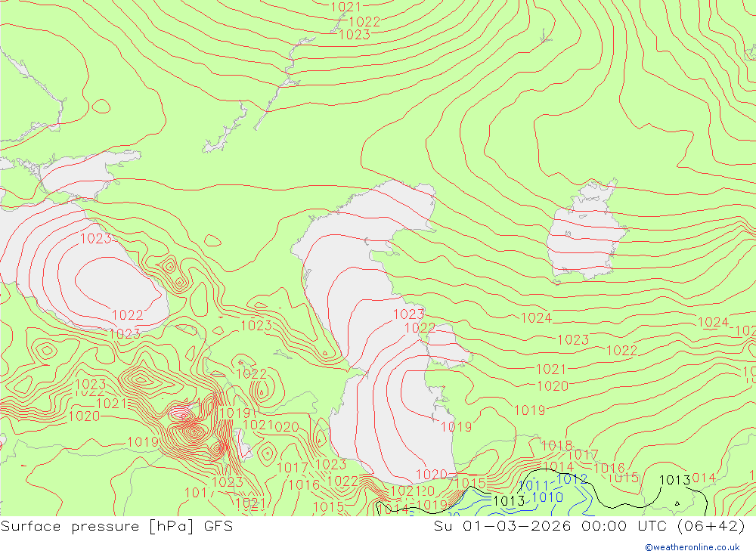Viewport: 756px width, 554px height.
Task: Select the 'Surface pressure [hPa] GFS' caption
Action: (x=116, y=526)
